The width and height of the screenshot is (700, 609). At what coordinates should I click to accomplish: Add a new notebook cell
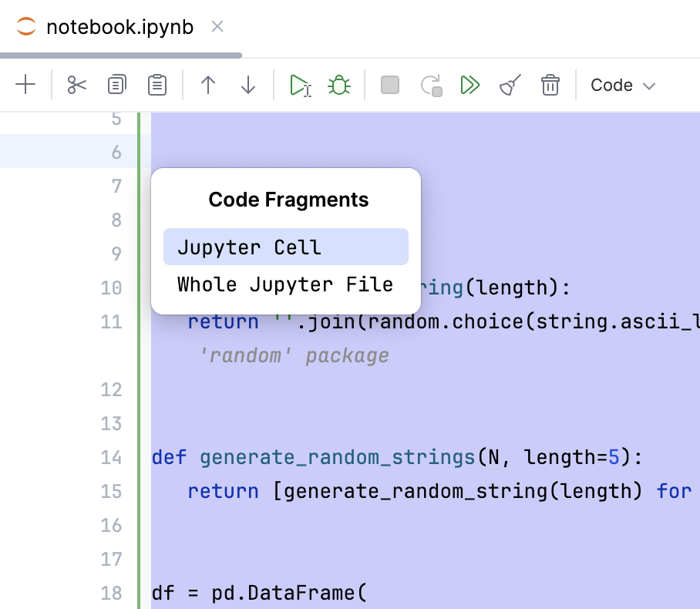[25, 85]
